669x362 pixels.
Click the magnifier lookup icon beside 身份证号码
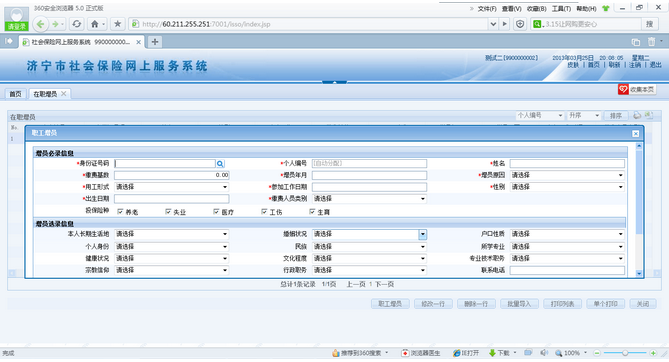point(220,163)
